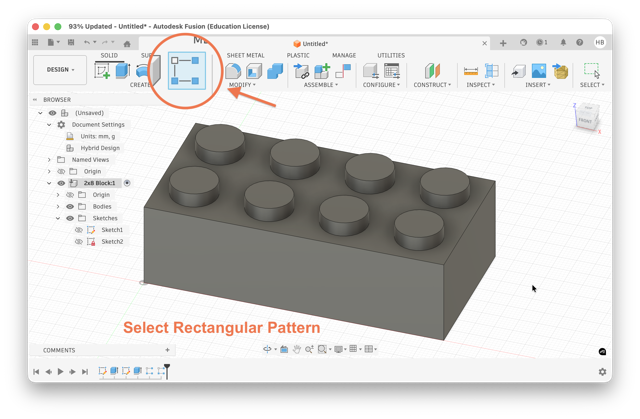
Task: Select the Pan hand tool
Action: click(297, 349)
